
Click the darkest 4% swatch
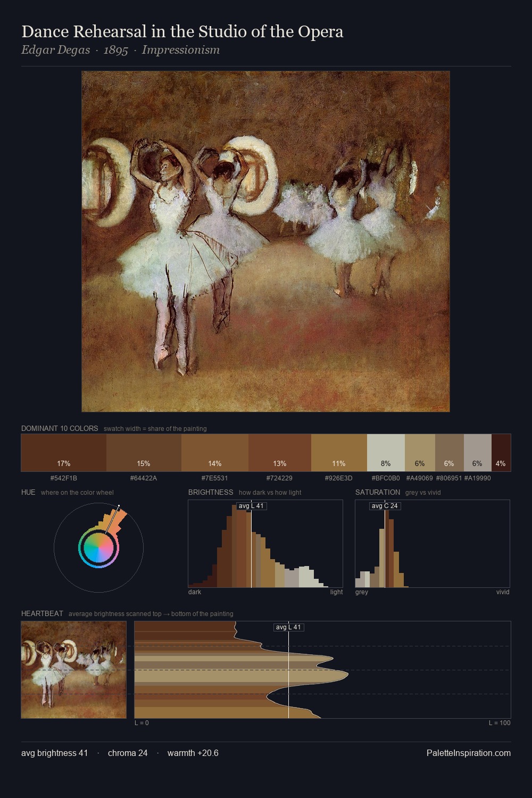(501, 453)
